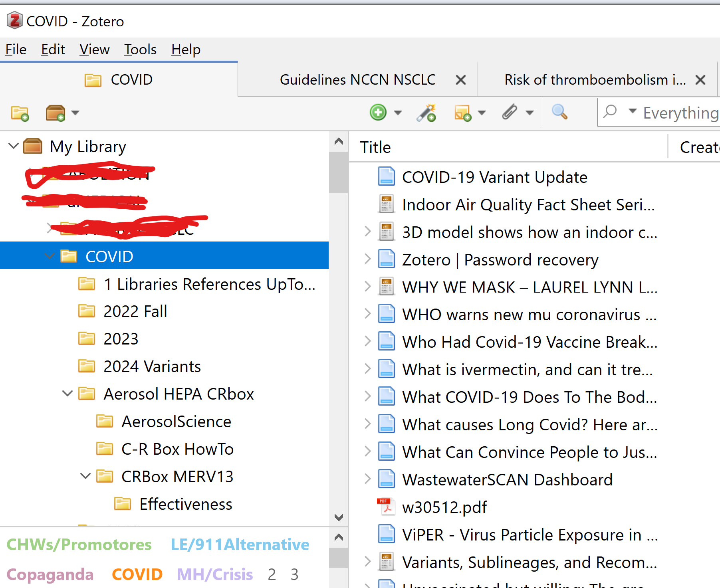Expand the 3D model shows item
Screen dimensions: 720x588
[x=368, y=232]
